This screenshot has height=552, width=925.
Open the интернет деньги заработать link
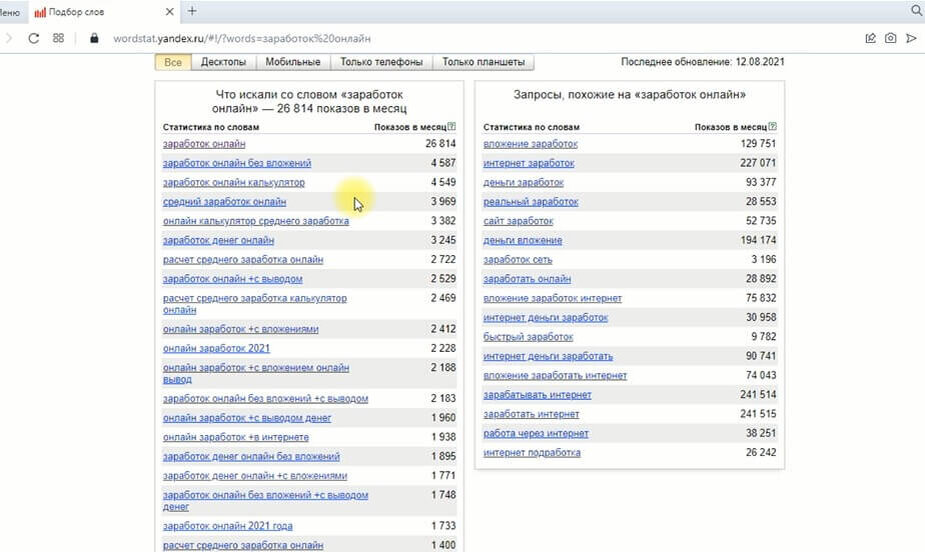coord(547,356)
